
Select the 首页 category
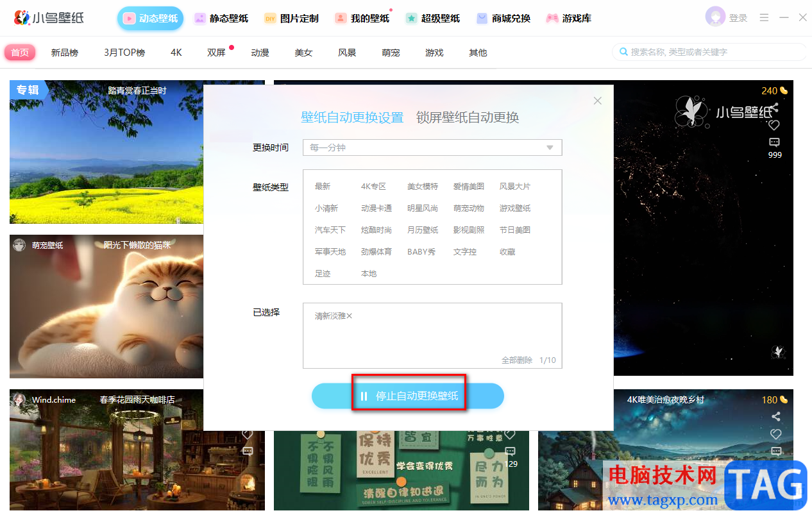pos(20,53)
